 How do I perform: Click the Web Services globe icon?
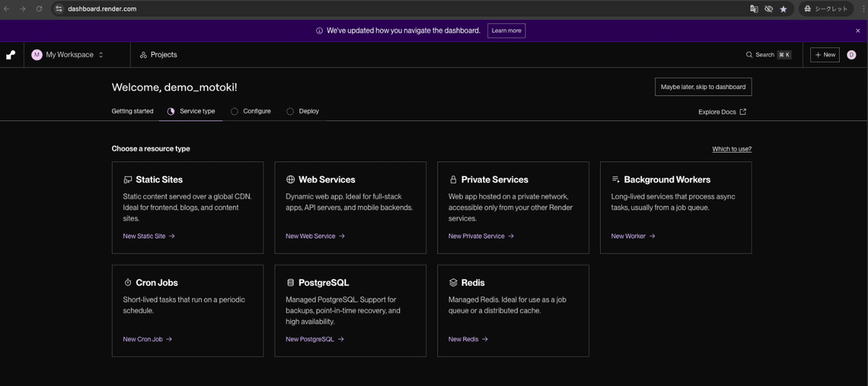[x=291, y=179]
